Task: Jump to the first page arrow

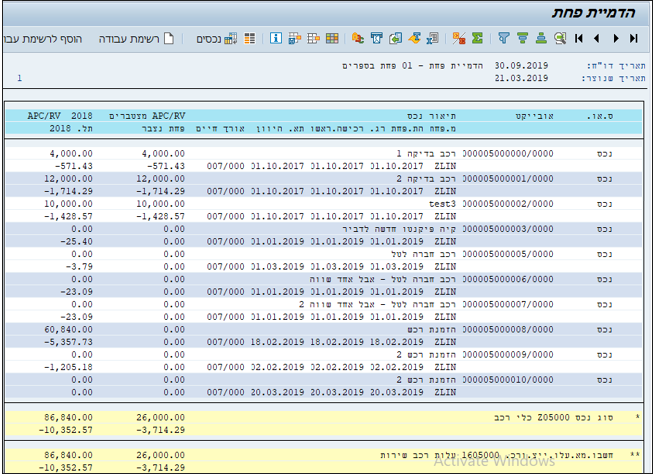Action: tap(579, 38)
